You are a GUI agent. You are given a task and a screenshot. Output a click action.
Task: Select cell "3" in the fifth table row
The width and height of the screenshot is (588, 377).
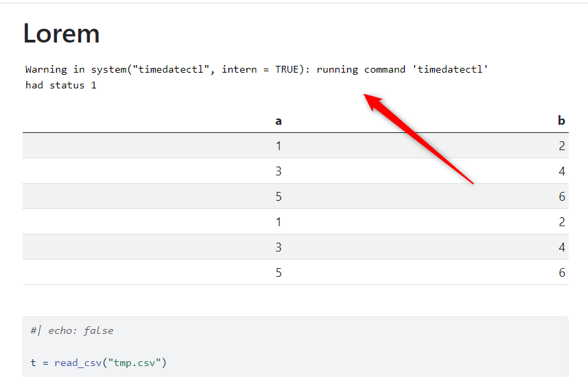[279, 247]
